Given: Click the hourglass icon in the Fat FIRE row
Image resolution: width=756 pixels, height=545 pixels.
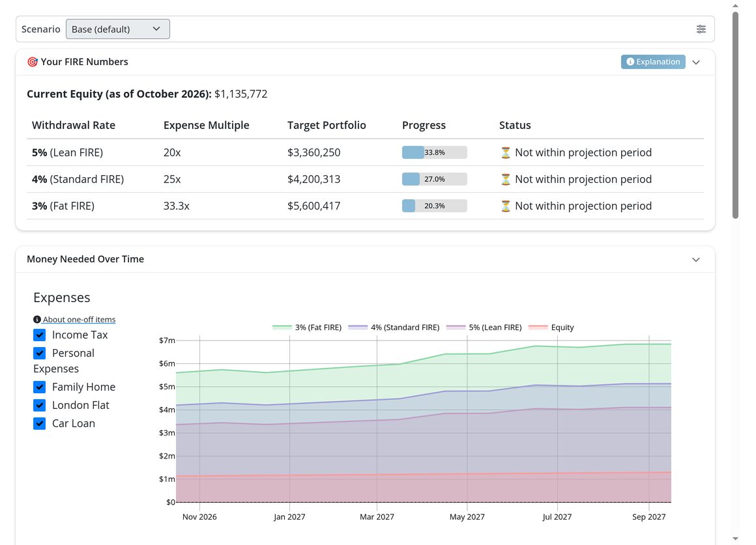Looking at the screenshot, I should point(505,206).
